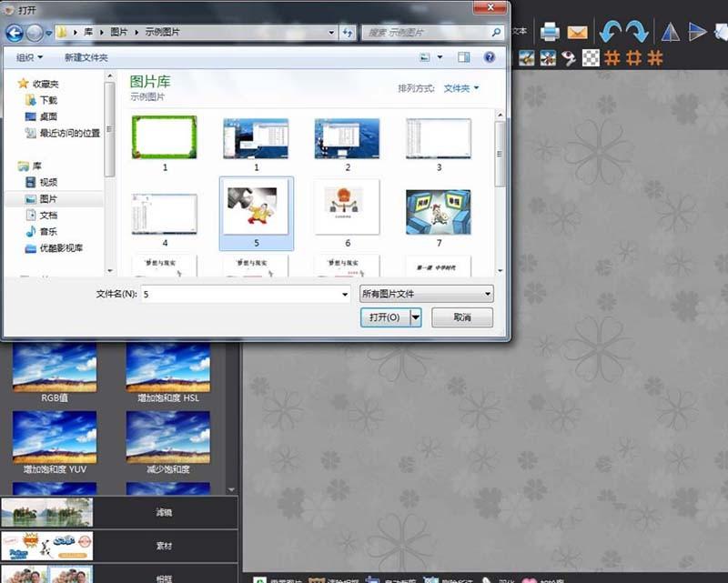Select 音乐 library in the sidebar
This screenshot has width=728, height=583.
point(48,231)
